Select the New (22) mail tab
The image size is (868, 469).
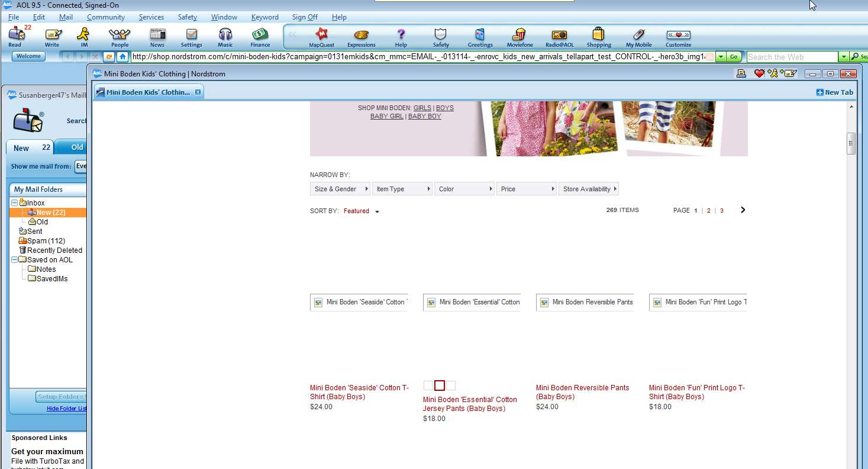(30, 147)
